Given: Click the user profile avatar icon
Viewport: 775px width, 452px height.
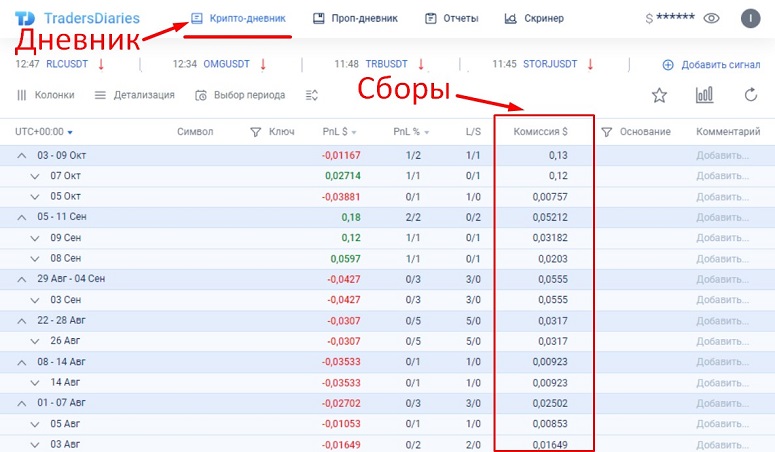Looking at the screenshot, I should click(x=749, y=18).
